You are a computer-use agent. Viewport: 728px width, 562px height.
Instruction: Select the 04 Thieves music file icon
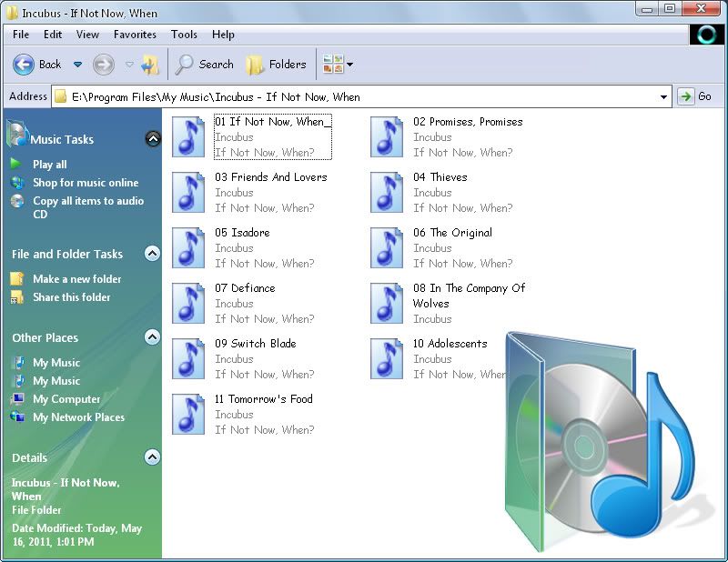pos(386,192)
